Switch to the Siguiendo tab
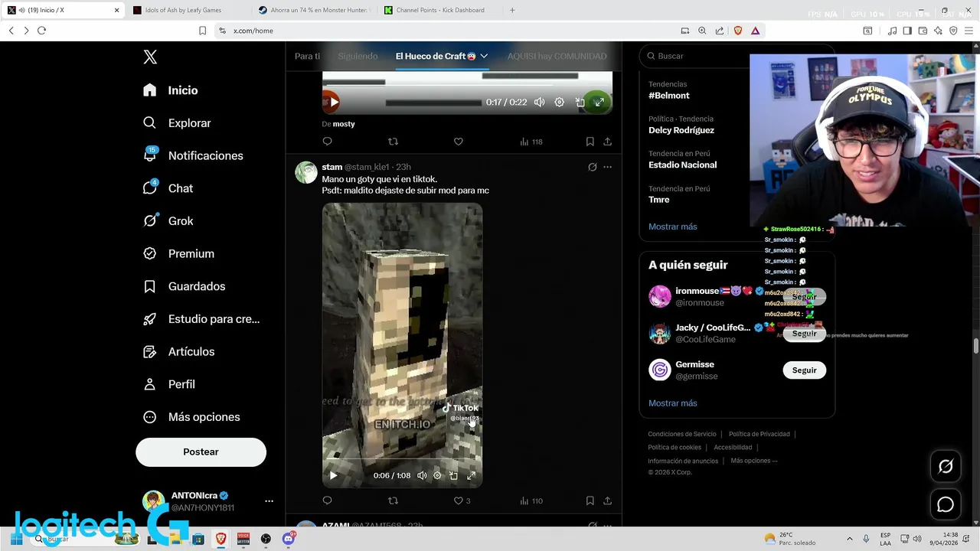The width and height of the screenshot is (980, 551). pyautogui.click(x=358, y=56)
